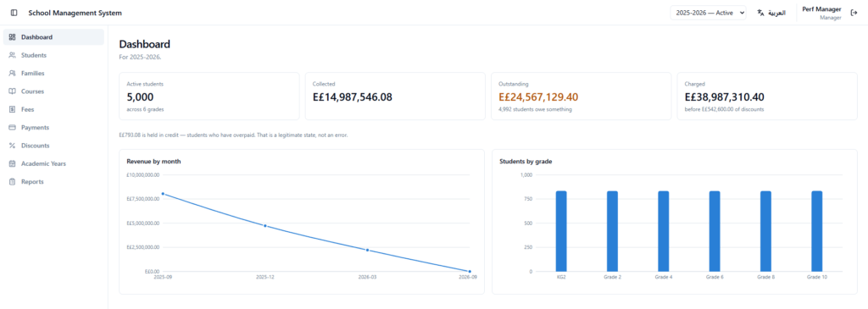The image size is (868, 309).
Task: Click the Families icon in sidebar
Action: coord(12,73)
